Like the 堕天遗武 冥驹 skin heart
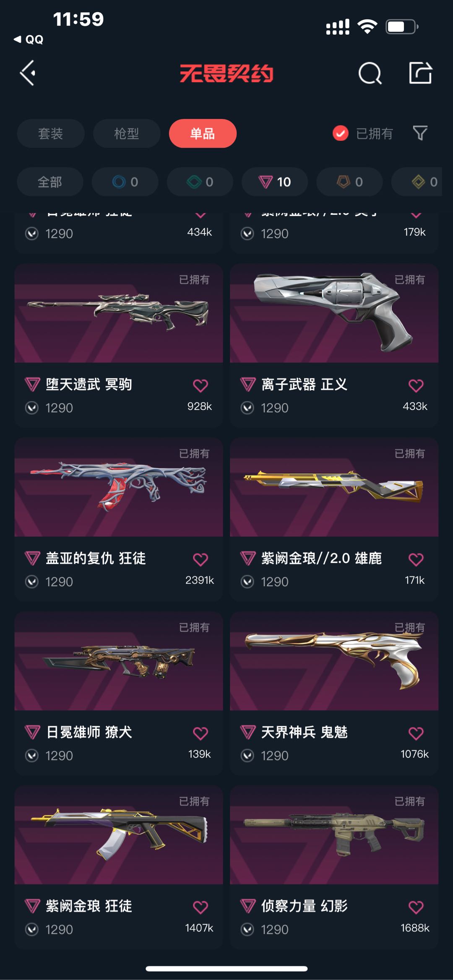 click(x=200, y=385)
